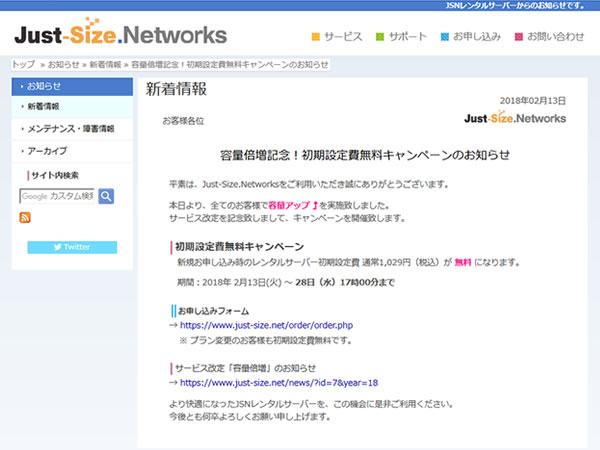Click トップ in the breadcrumb
Image resolution: width=600 pixels, height=450 pixels.
[24, 64]
